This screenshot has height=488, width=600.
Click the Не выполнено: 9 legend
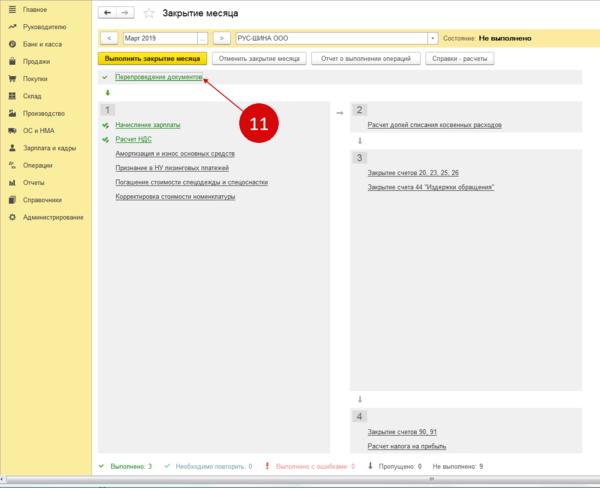(458, 466)
